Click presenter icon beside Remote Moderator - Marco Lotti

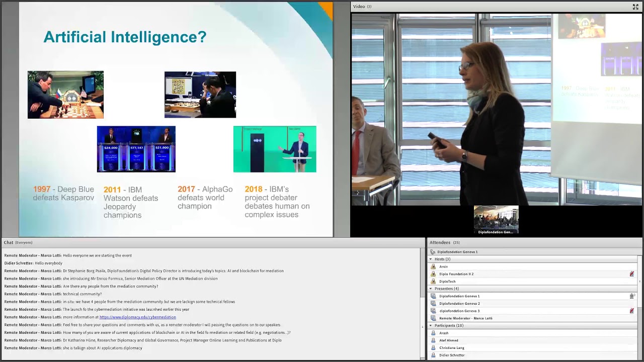(x=433, y=318)
